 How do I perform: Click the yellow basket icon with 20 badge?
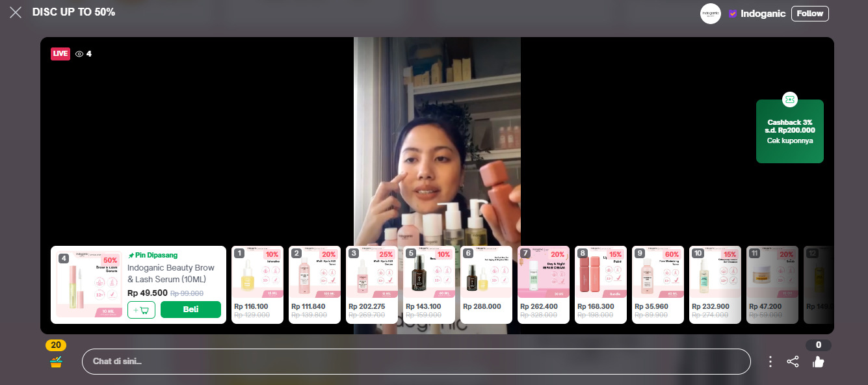click(x=55, y=358)
